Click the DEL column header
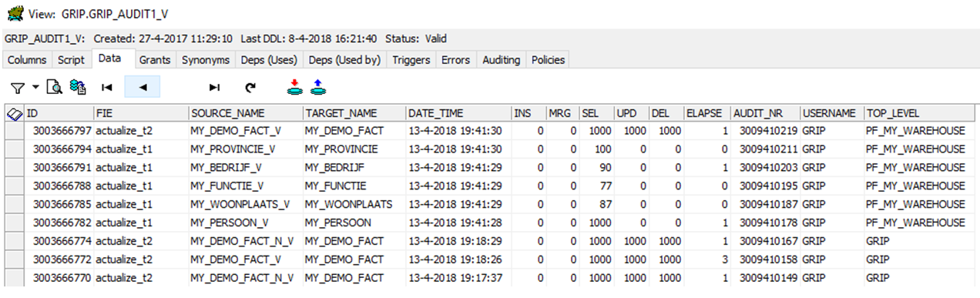Viewport: 980px width, 298px height. click(666, 113)
